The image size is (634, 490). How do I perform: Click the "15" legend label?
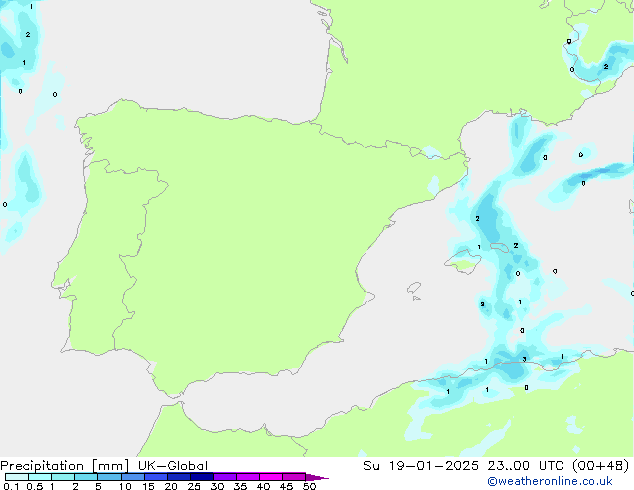tap(148, 486)
